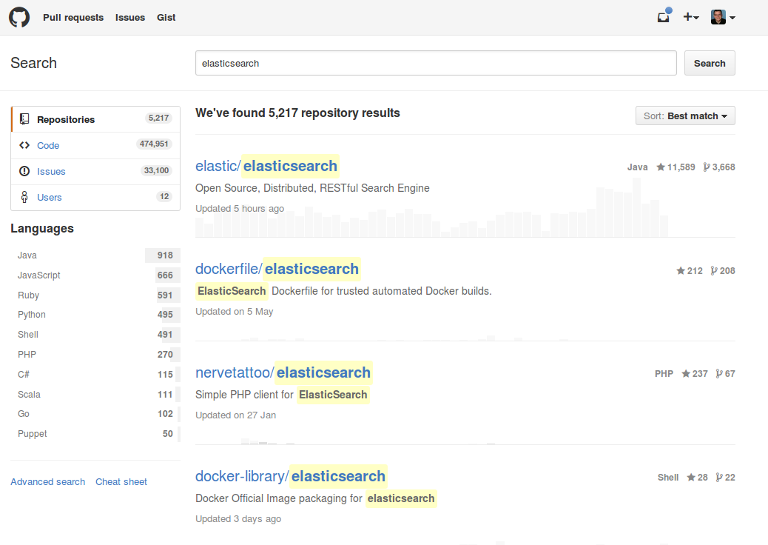This screenshot has width=768, height=545.
Task: Select the Repositories results tab
Action: tap(96, 119)
